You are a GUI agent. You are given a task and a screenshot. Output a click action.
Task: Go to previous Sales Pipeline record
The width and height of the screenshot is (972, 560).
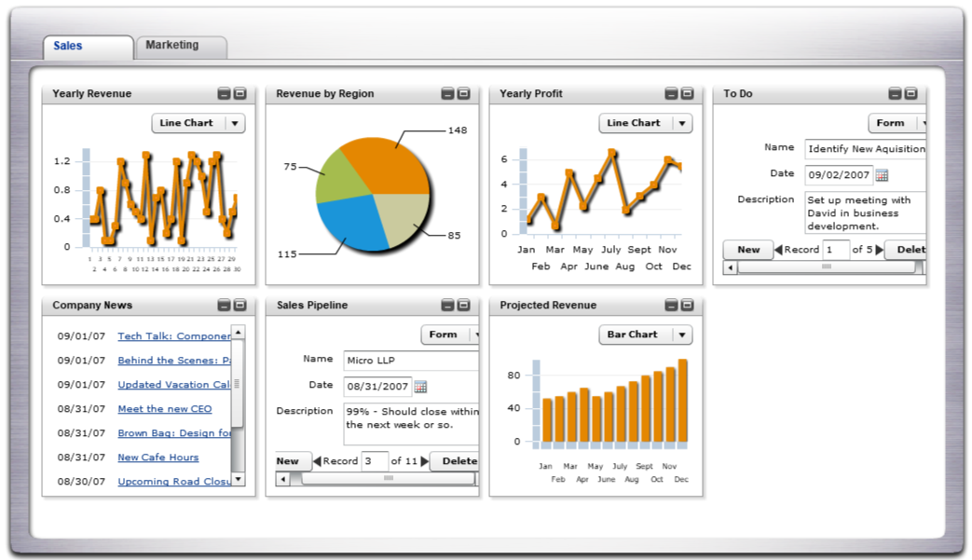(x=318, y=461)
